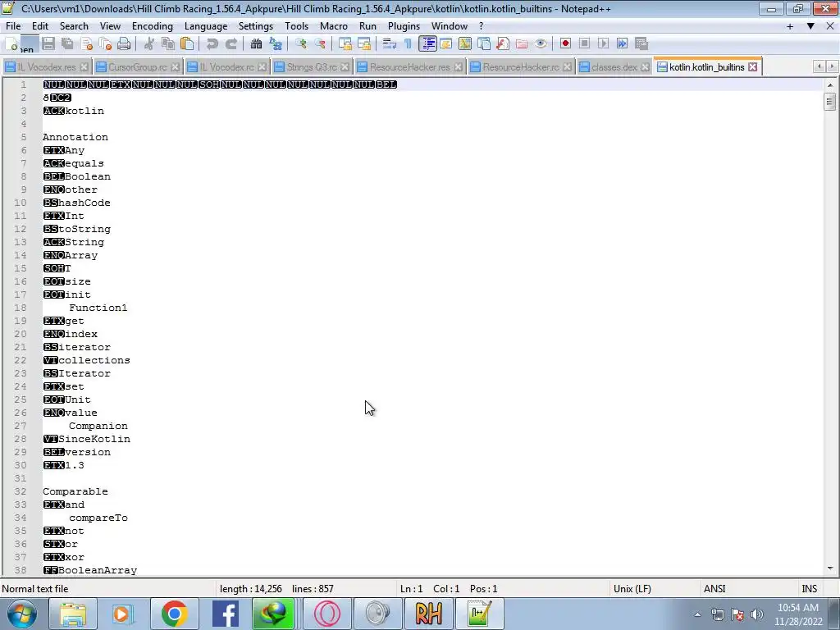The image size is (840, 630).
Task: Open Find with the binoculars icon
Action: 256,44
